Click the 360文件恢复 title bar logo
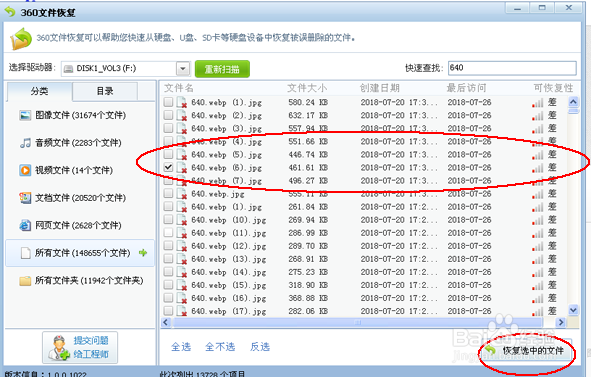591x377 pixels. click(10, 12)
